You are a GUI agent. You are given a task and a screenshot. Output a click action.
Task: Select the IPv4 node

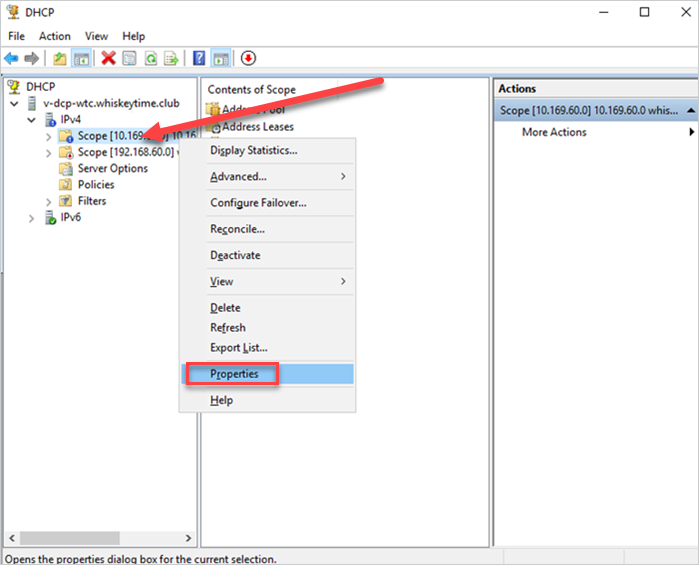click(70, 120)
